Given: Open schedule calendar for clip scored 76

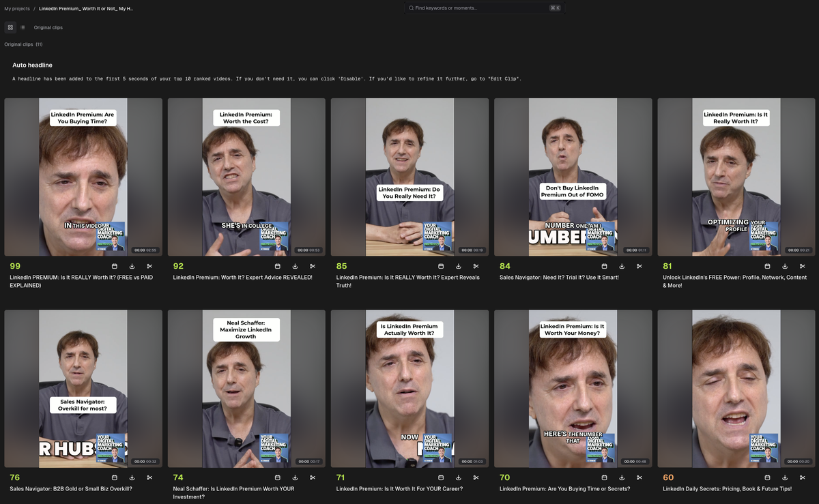Looking at the screenshot, I should coord(115,477).
